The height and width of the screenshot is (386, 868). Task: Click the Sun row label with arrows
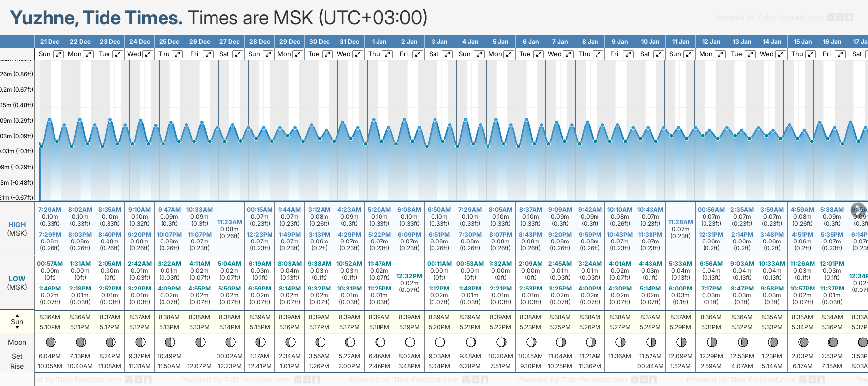[17, 322]
